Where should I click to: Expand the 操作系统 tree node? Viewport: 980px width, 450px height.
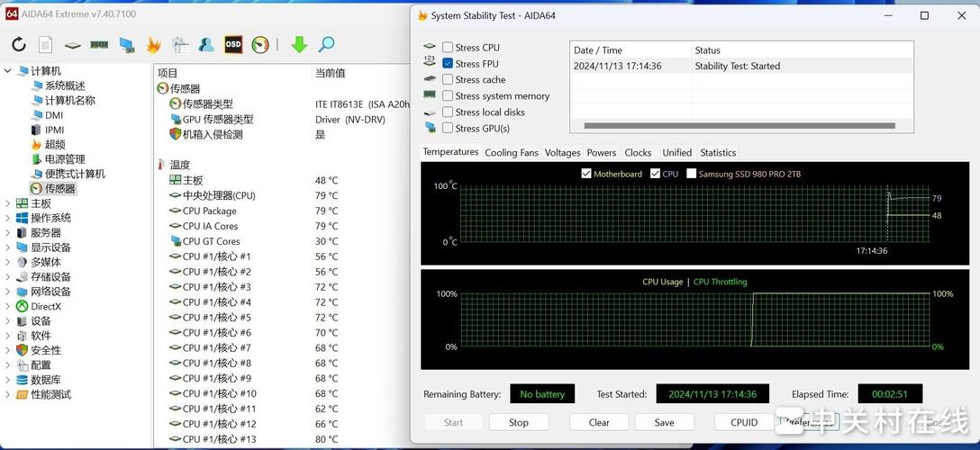[x=7, y=218]
